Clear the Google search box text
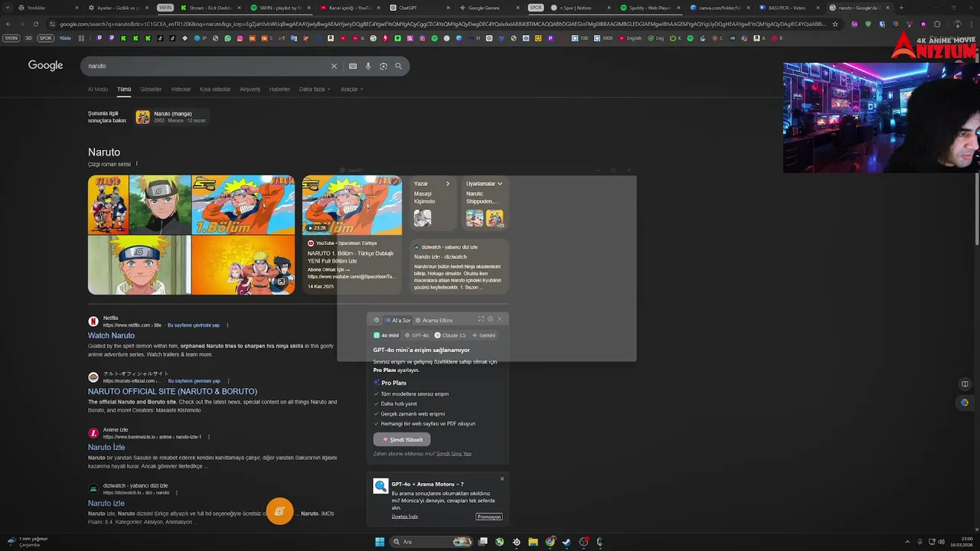The height and width of the screenshot is (551, 980). point(334,66)
